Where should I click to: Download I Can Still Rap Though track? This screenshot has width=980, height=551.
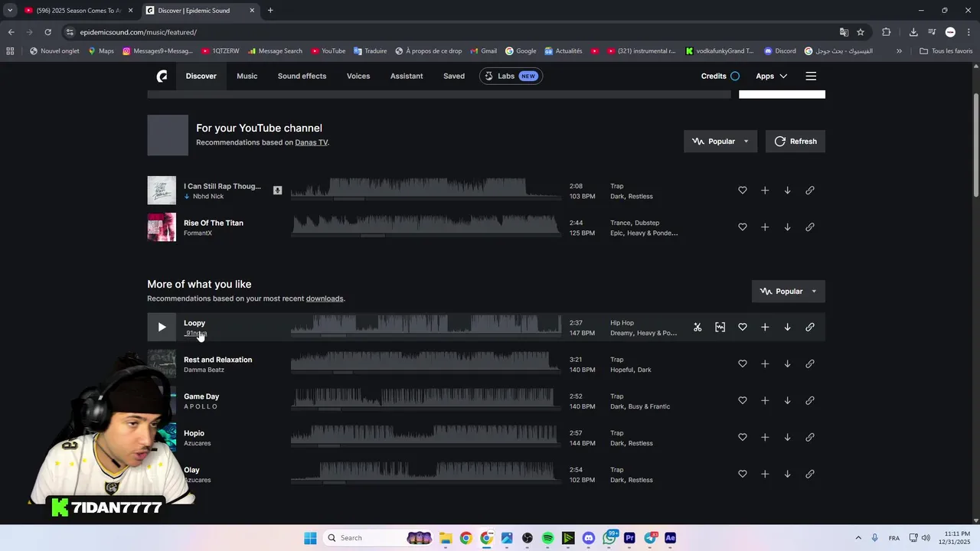coord(787,191)
